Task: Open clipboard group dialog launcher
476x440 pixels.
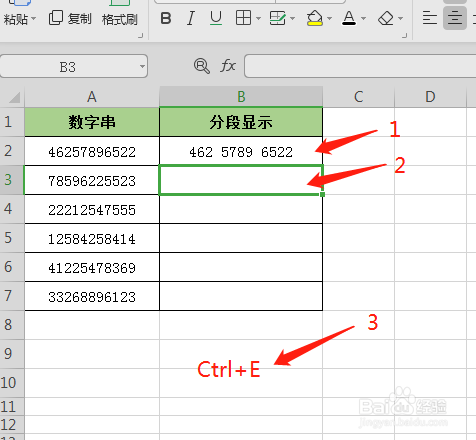Action: (141, 35)
